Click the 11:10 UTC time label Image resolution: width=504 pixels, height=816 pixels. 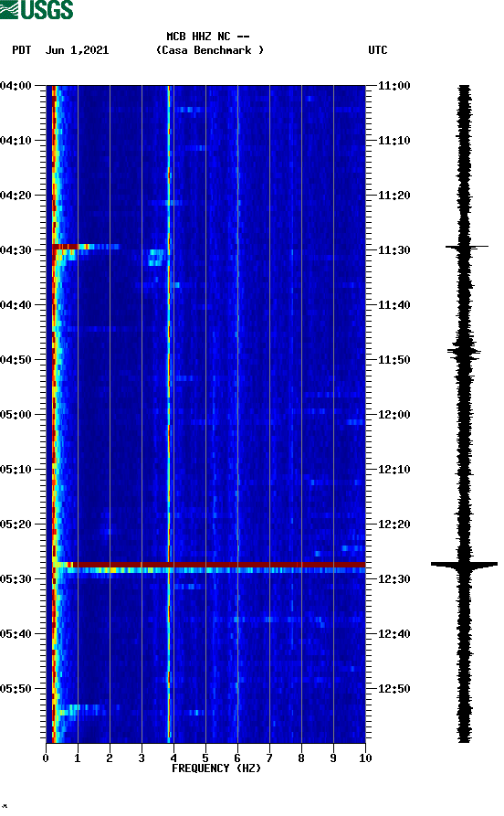coord(394,141)
